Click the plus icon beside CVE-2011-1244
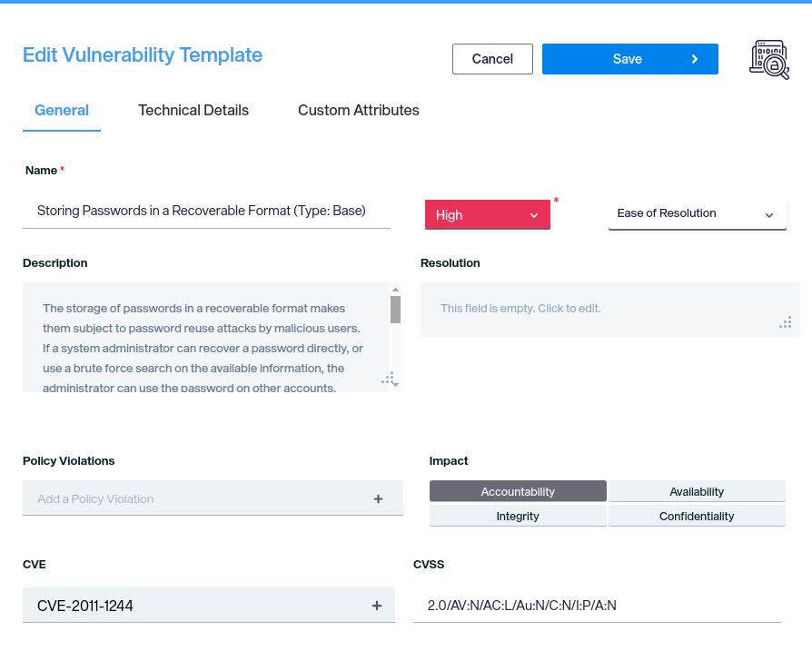 point(377,606)
